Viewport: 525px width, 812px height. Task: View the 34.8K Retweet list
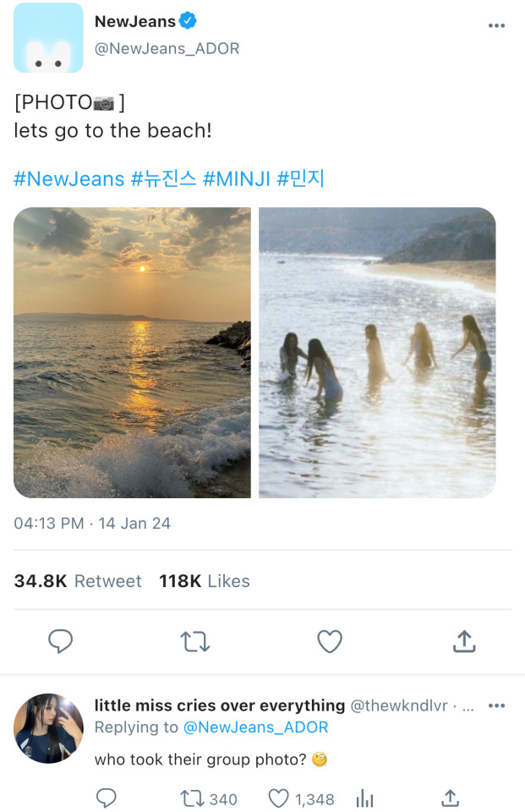pyautogui.click(x=78, y=581)
